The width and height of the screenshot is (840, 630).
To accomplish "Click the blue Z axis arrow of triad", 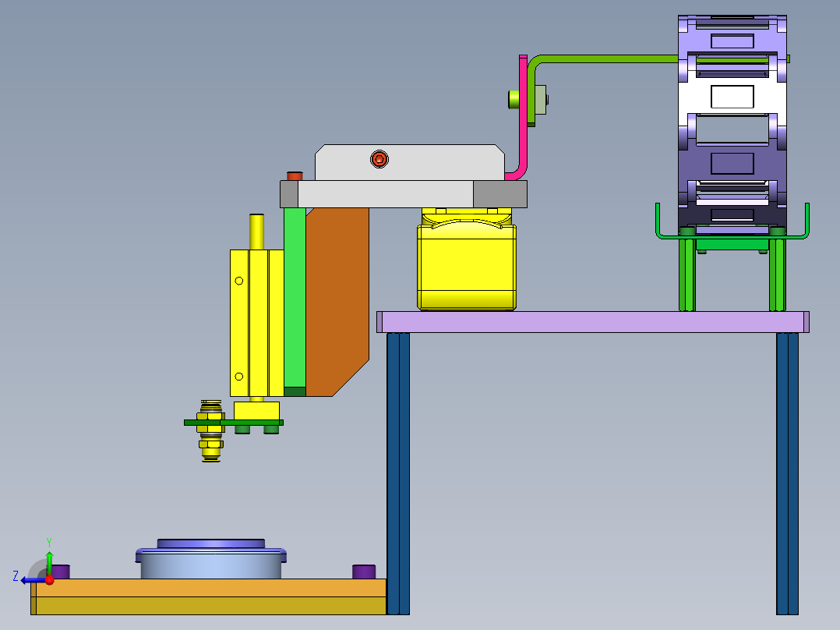I will pyautogui.click(x=32, y=580).
